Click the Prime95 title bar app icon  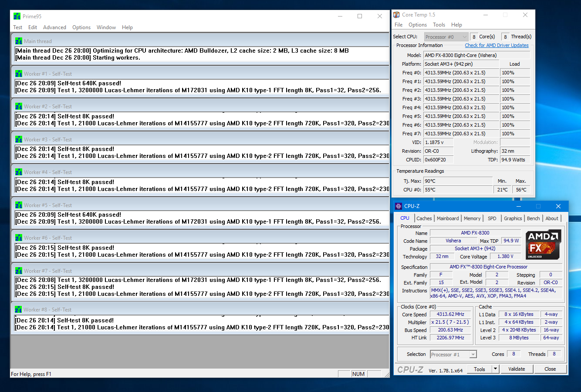click(x=17, y=16)
